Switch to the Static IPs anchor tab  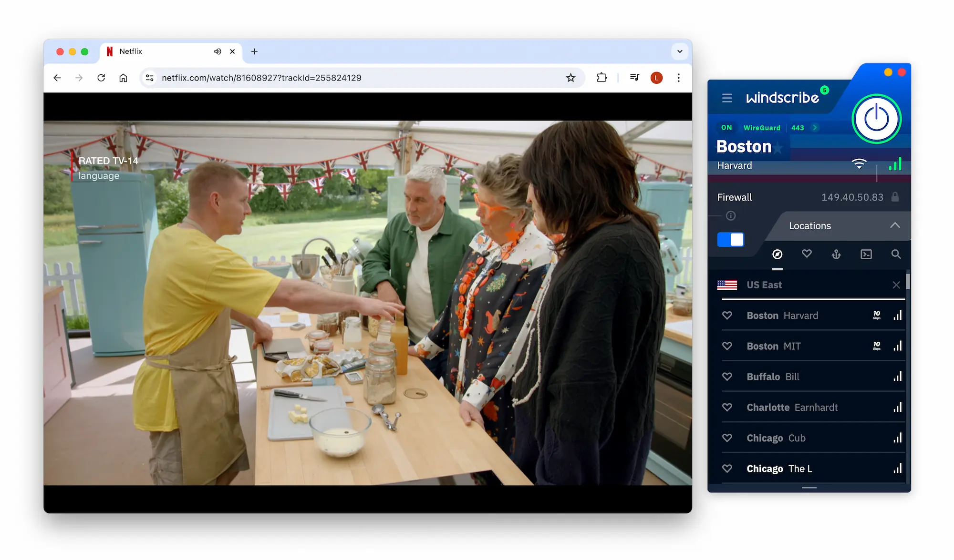point(836,255)
